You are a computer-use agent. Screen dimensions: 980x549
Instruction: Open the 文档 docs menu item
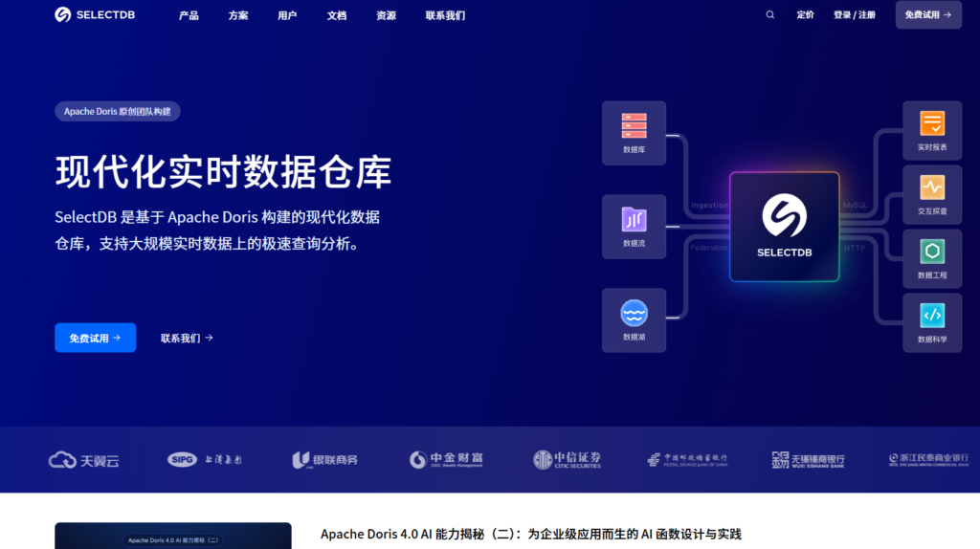tap(337, 15)
